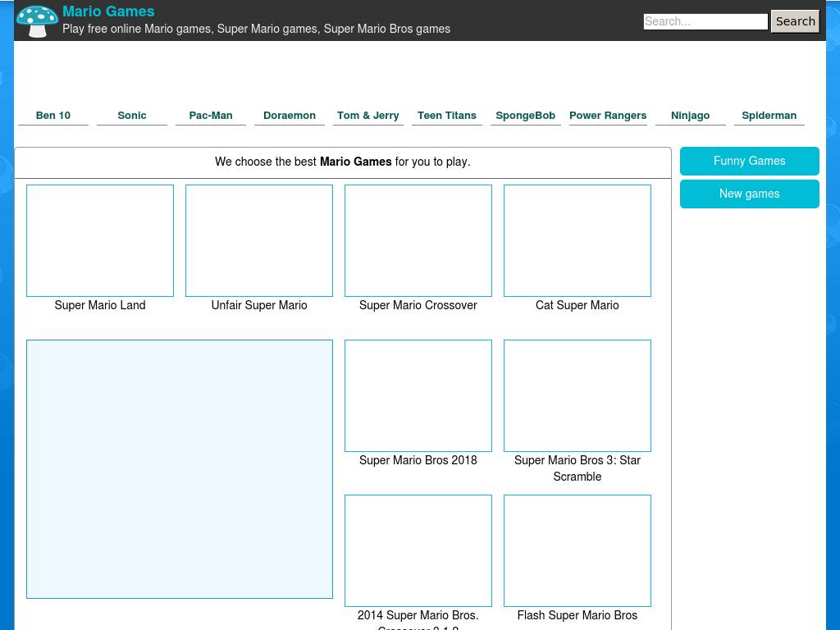Select the Pac-Man category link
This screenshot has width=840, height=630.
pos(211,116)
